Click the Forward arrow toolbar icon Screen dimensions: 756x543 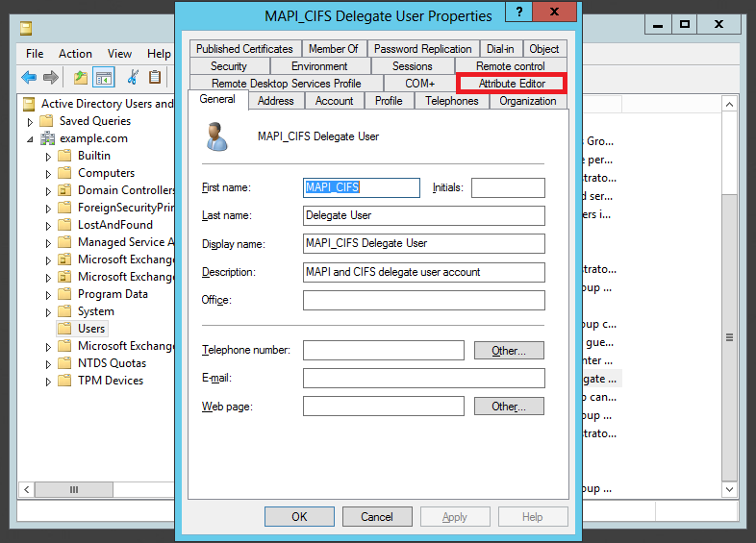(50, 77)
